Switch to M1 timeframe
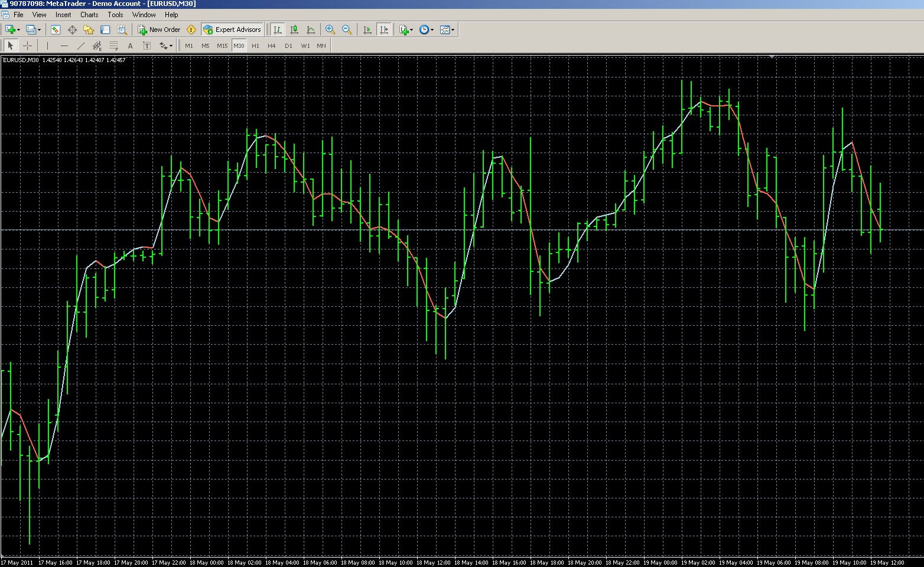The image size is (924, 567). [x=189, y=46]
